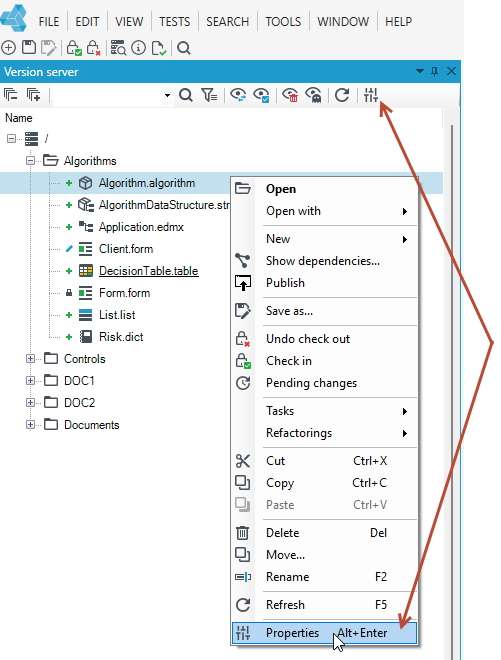Toggle the eye with ghost icon
The width and height of the screenshot is (501, 660).
314,95
